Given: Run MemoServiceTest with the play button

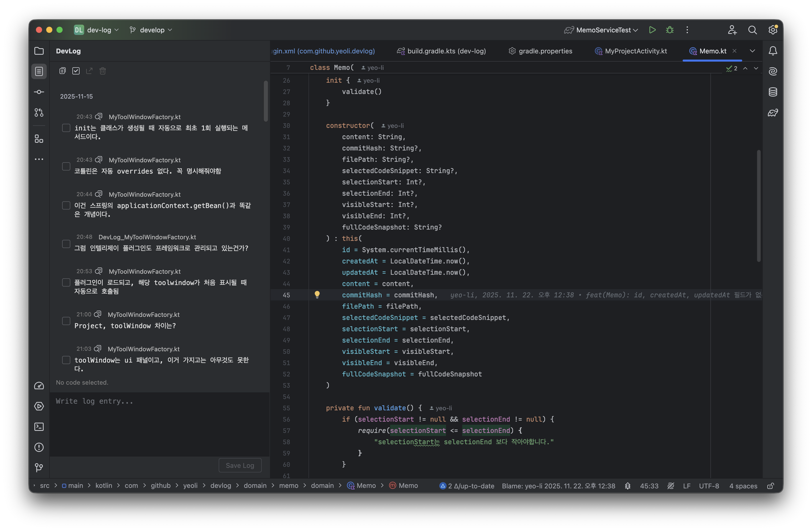Looking at the screenshot, I should pos(652,30).
